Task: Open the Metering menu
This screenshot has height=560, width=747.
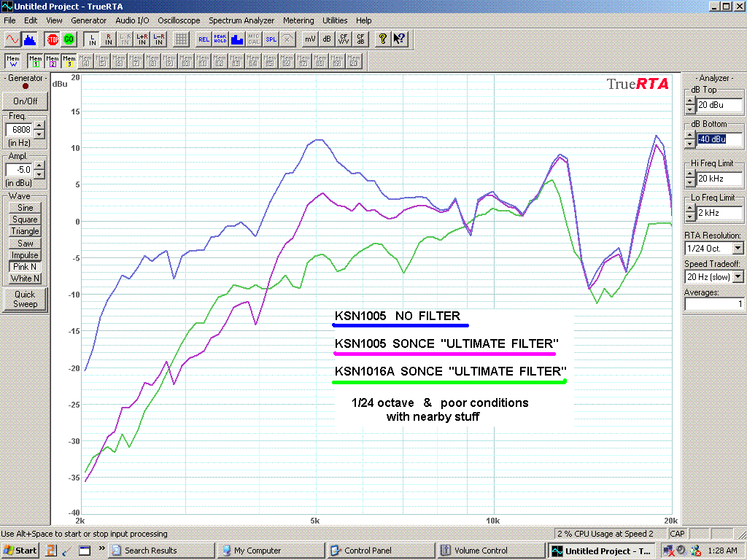Action: click(x=298, y=20)
